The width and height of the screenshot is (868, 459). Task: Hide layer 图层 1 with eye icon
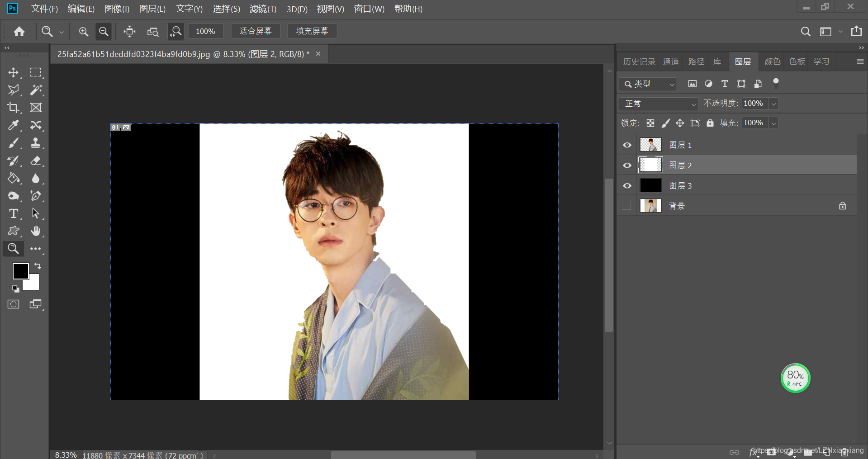click(x=627, y=145)
